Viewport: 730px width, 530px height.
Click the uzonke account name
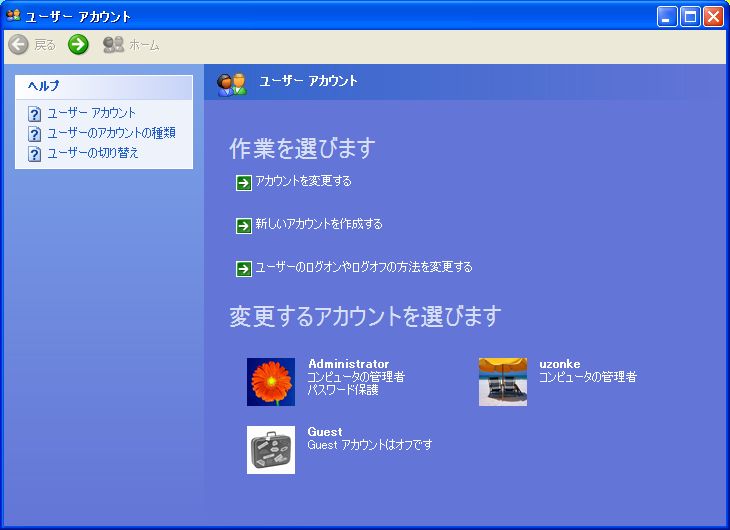pyautogui.click(x=560, y=364)
